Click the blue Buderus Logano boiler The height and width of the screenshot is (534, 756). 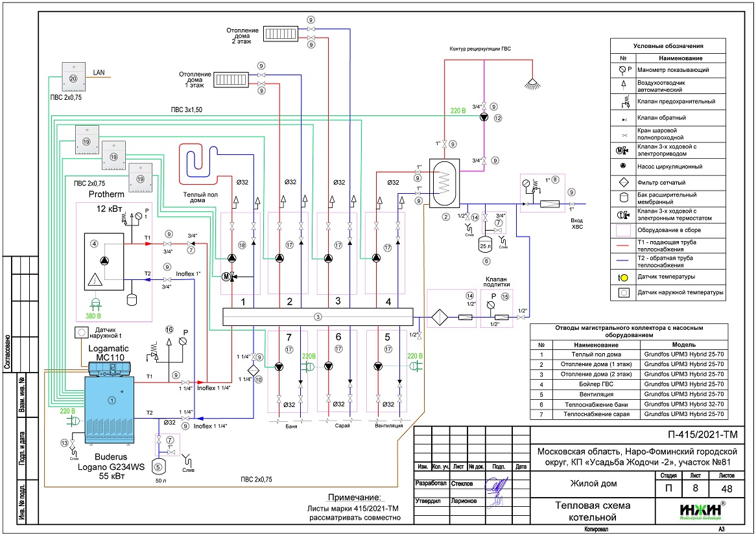pos(110,408)
